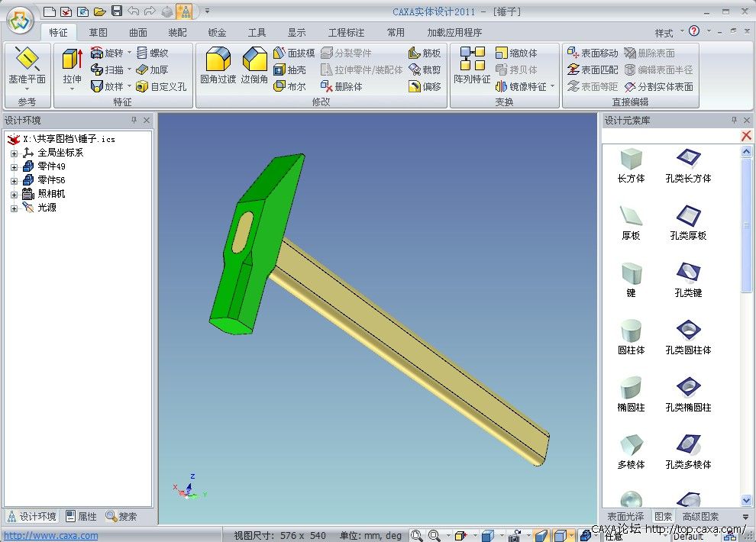Open the www.caxa.com link
The height and width of the screenshot is (542, 756).
[x=50, y=535]
